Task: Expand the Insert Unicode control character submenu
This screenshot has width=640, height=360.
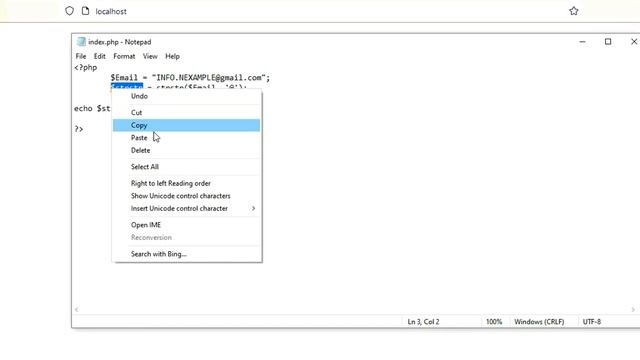Action: coord(187,209)
